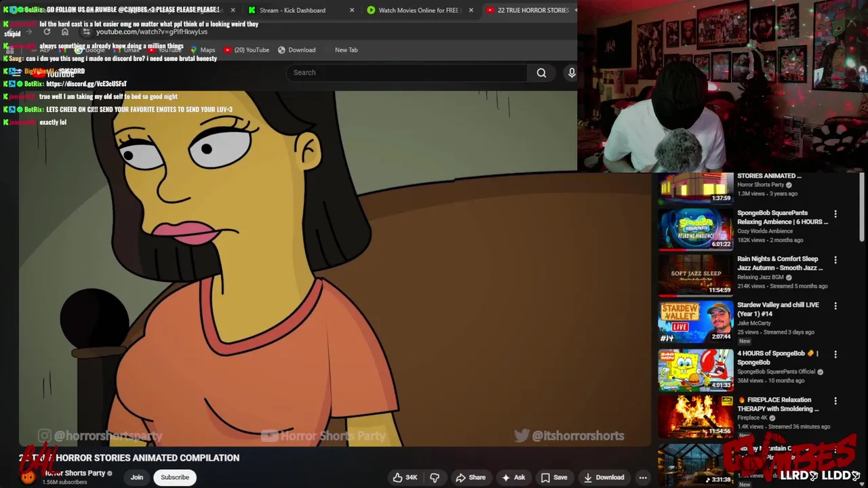The height and width of the screenshot is (488, 868).
Task: Open Cozy Worlds Ambience channel name
Action: click(x=765, y=231)
